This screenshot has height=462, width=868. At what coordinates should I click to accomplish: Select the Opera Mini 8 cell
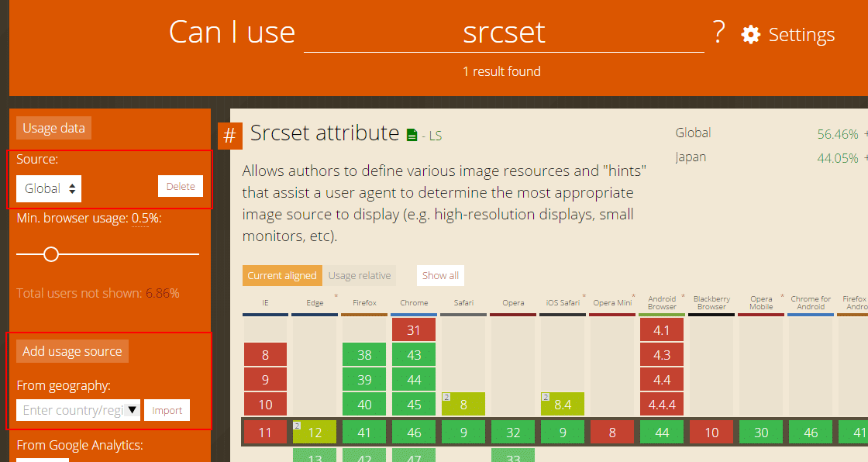point(612,432)
